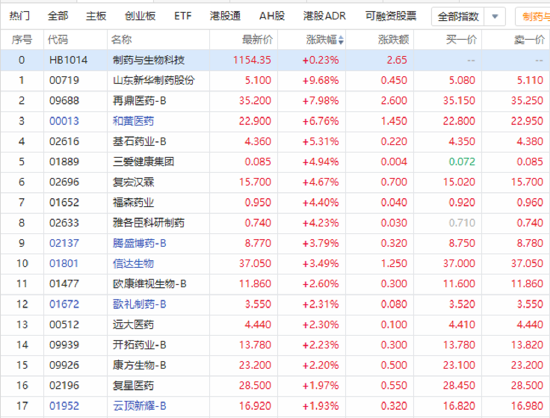Open stock code link 02137
Screen dimensions: 550x418
(x=64, y=243)
